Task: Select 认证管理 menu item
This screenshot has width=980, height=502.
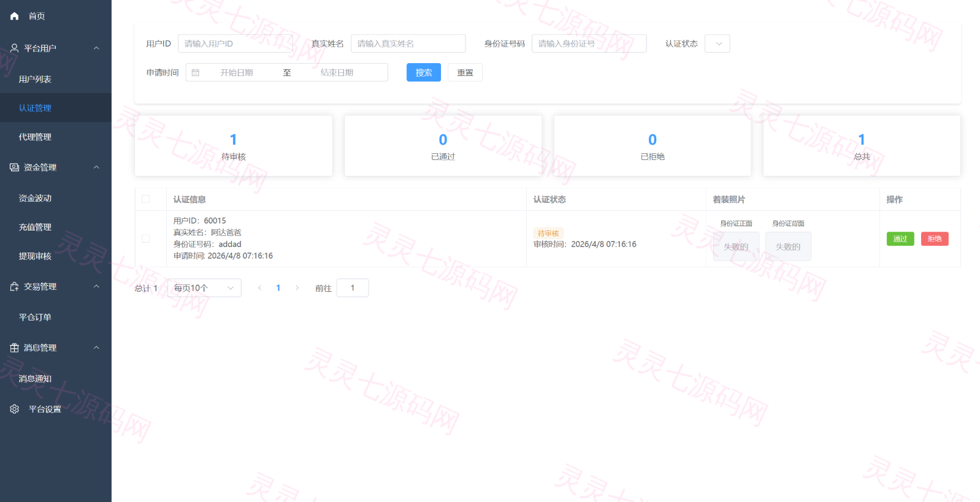Action: coord(56,108)
